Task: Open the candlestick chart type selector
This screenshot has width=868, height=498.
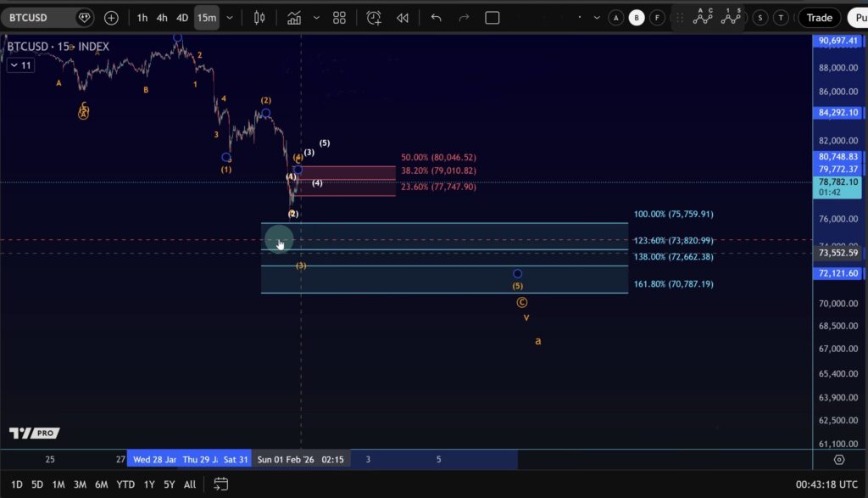Action: tap(259, 18)
